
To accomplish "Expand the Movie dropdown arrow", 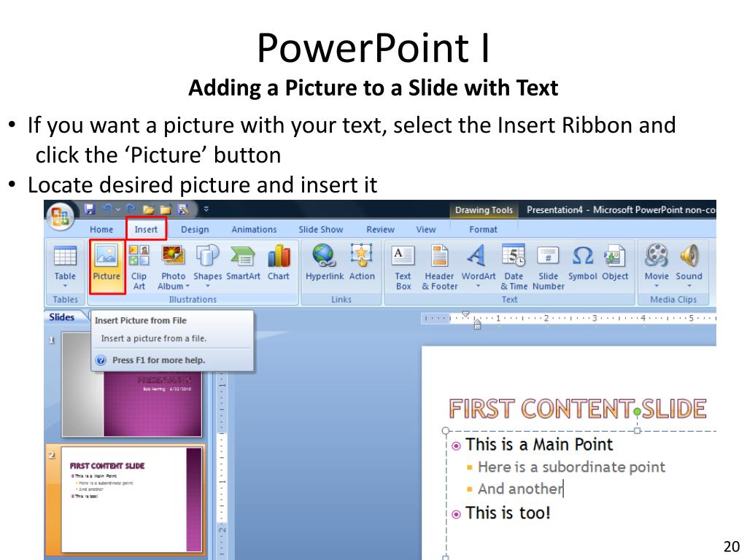I will pyautogui.click(x=657, y=286).
